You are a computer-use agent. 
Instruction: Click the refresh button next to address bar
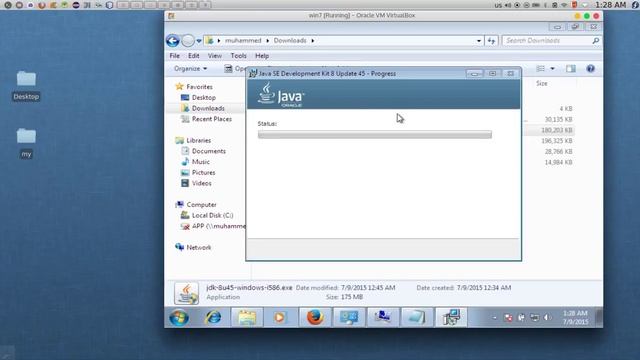(491, 41)
